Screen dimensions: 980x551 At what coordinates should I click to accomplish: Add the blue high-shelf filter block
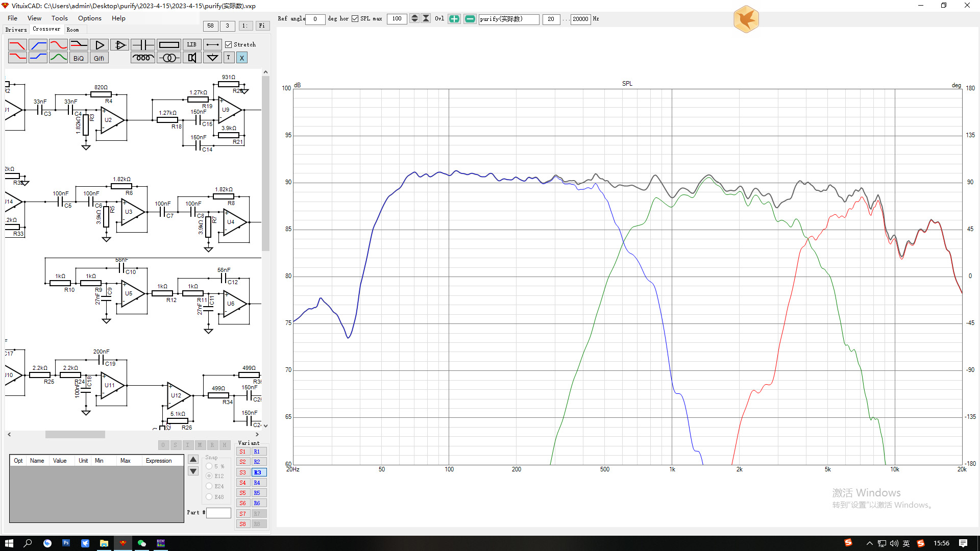38,58
